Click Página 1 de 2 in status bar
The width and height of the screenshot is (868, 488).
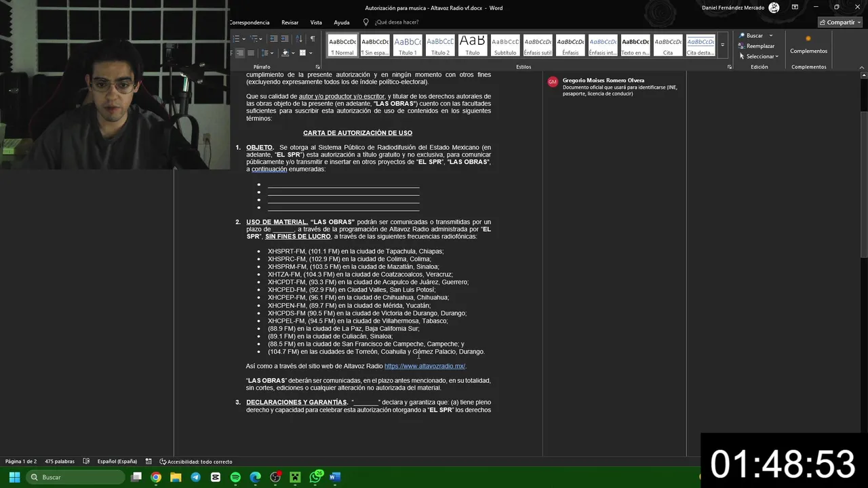[x=21, y=462]
